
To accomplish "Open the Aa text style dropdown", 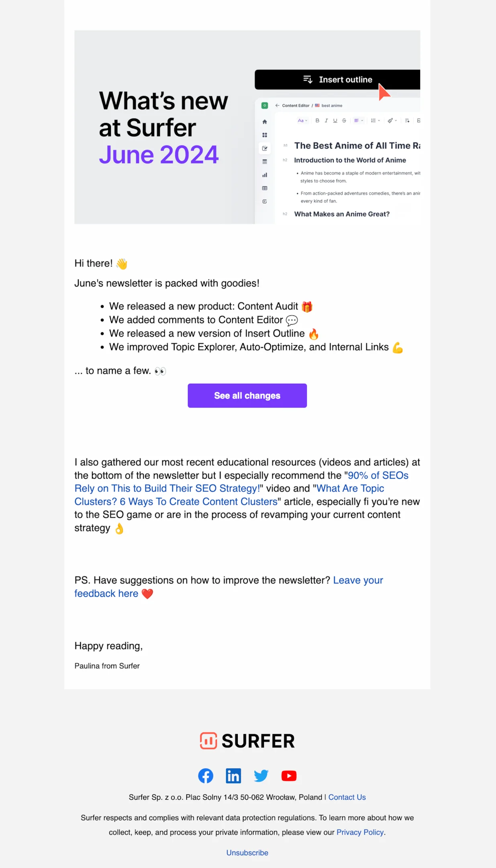I will click(302, 120).
